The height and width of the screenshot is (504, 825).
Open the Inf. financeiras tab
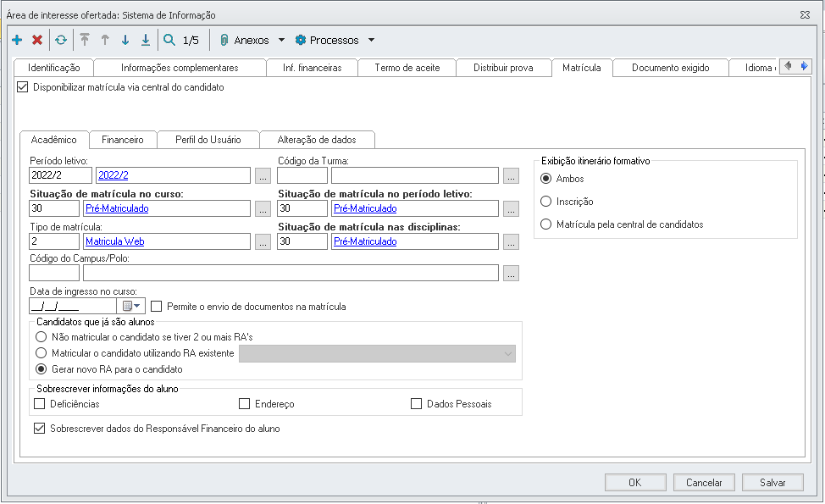tap(312, 67)
